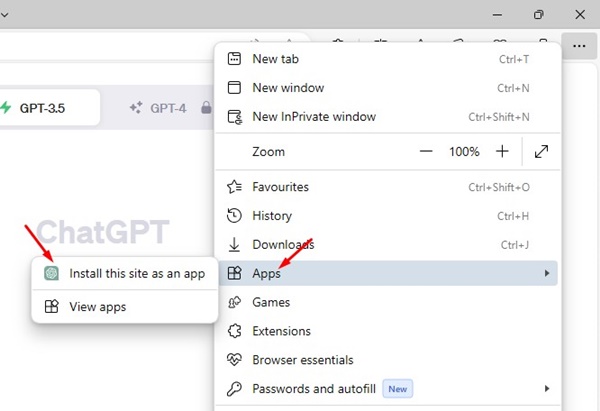600x411 pixels.
Task: Open Passwords and autofill entry
Action: click(x=388, y=389)
